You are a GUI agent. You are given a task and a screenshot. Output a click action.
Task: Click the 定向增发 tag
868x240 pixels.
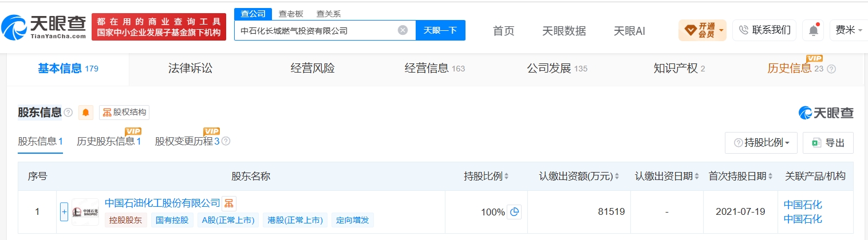[x=352, y=220]
